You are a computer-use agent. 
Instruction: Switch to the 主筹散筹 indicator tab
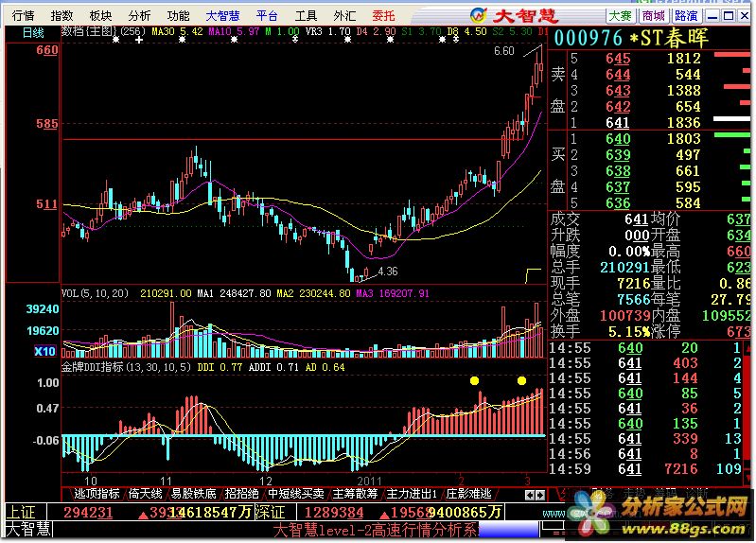coord(355,494)
